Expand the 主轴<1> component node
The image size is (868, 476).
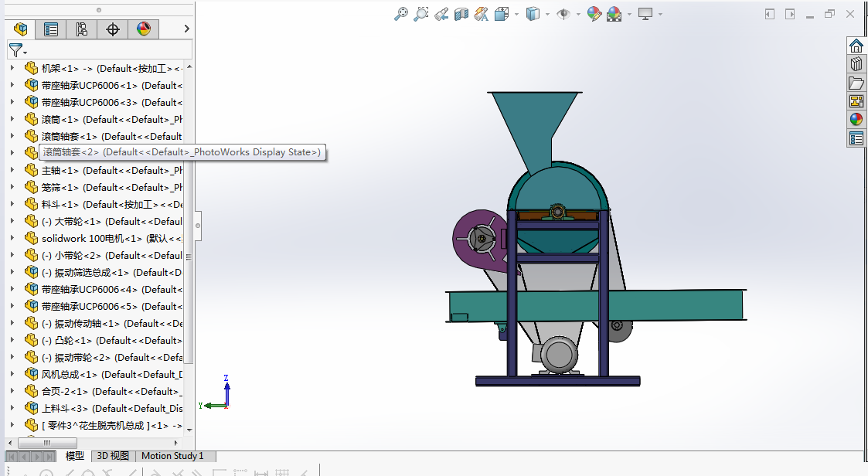coord(12,170)
